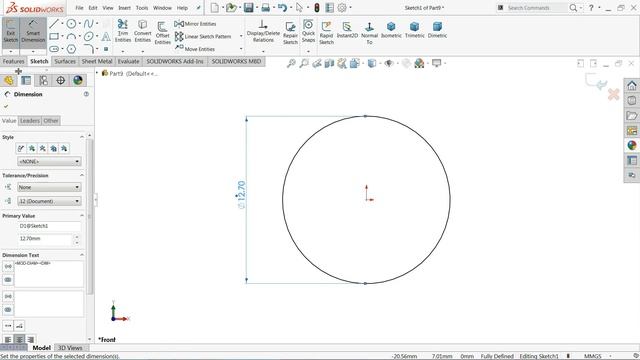Screen dimensions: 640x360
Task: Activate Smart Dimension tool
Action: pos(33,32)
